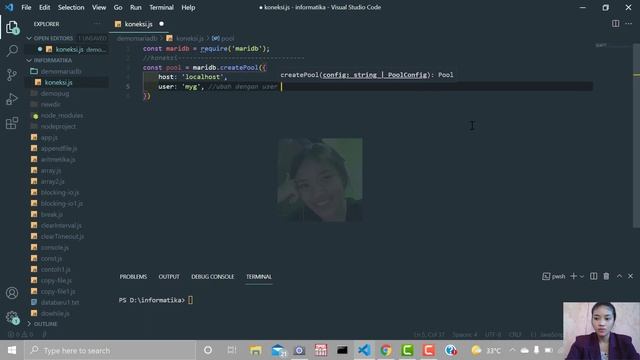Click the errors and warnings status item
The height and width of the screenshot is (360, 640).
coord(20,335)
